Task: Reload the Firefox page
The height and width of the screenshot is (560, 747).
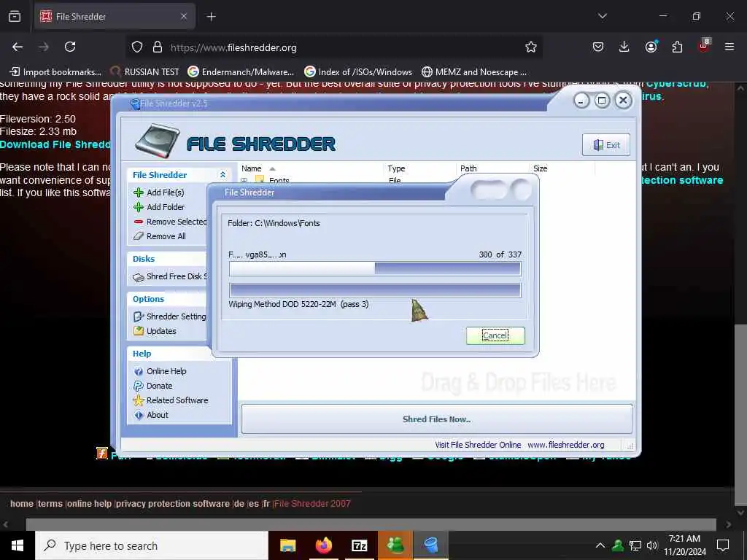Action: 70,47
